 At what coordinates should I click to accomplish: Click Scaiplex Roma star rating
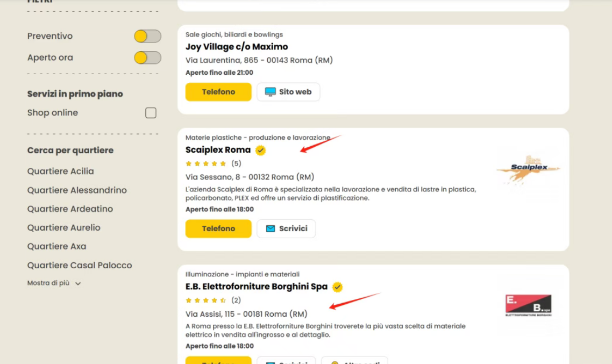click(x=206, y=163)
